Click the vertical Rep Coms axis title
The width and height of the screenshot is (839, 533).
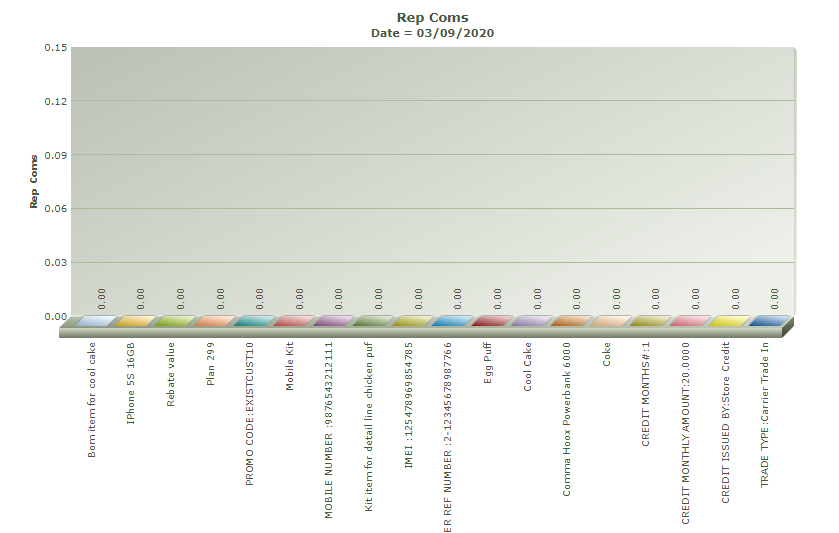34,181
